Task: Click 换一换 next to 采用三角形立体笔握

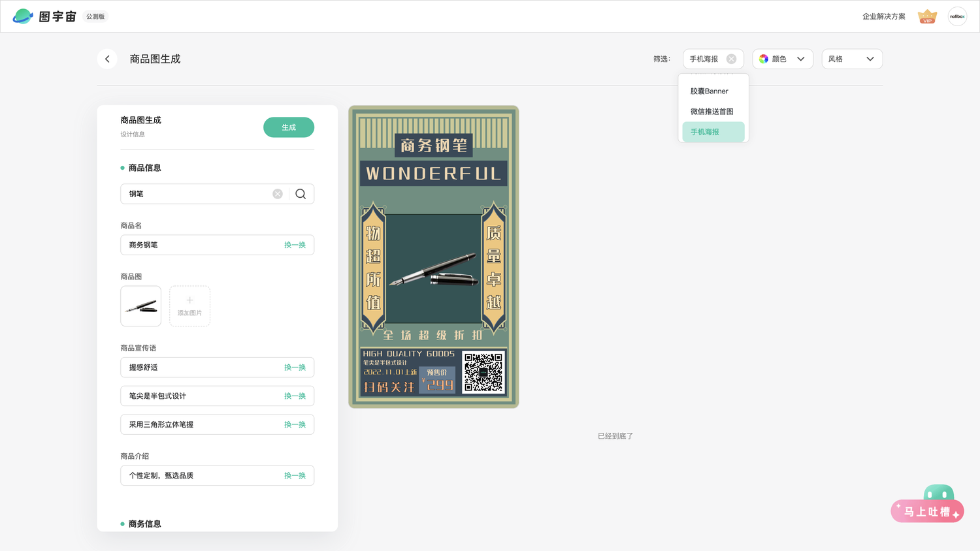Action: [x=295, y=424]
